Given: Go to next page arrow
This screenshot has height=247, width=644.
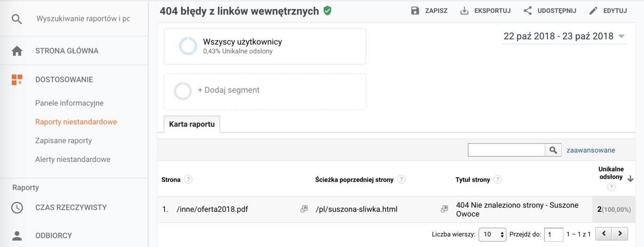Looking at the screenshot, I should (620, 233).
